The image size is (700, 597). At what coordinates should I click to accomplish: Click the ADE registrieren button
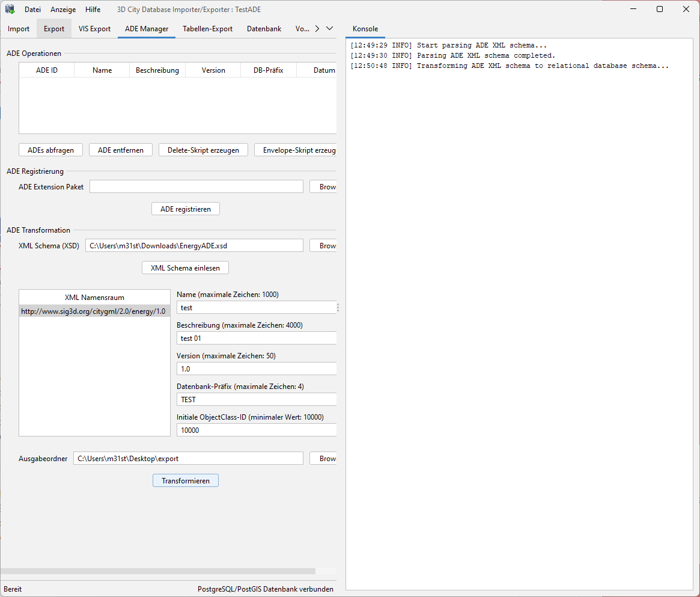click(186, 209)
